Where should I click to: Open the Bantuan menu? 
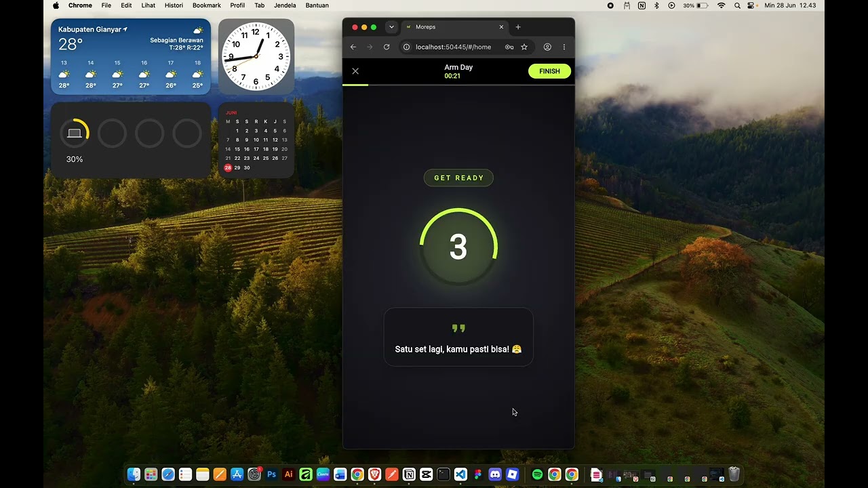click(317, 5)
